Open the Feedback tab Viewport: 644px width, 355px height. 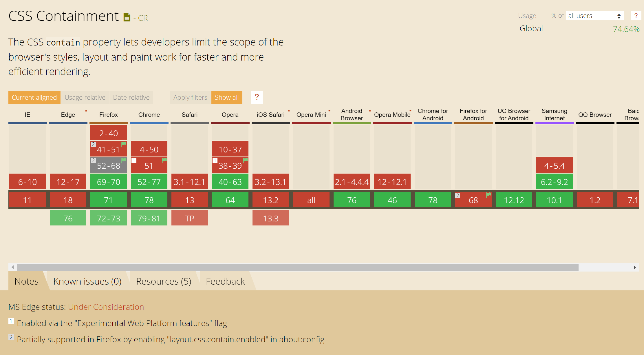pyautogui.click(x=225, y=281)
